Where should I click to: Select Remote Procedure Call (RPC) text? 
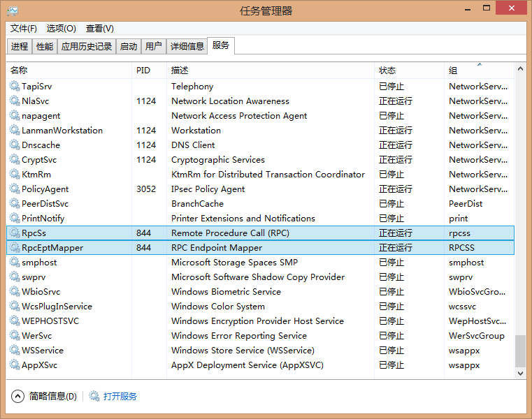pos(231,233)
